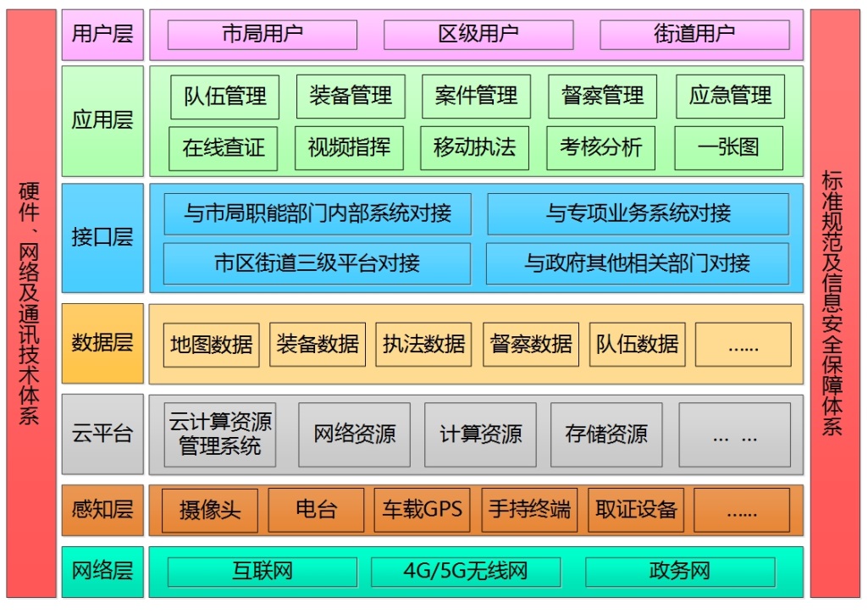Expand the ellipsis after 队伍数据

coord(744,345)
